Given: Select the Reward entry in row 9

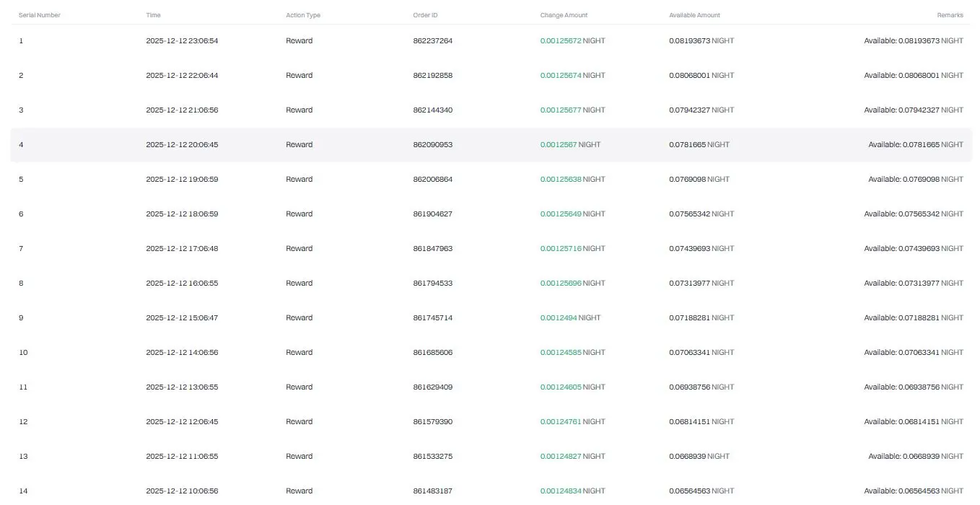Looking at the screenshot, I should coord(299,318).
